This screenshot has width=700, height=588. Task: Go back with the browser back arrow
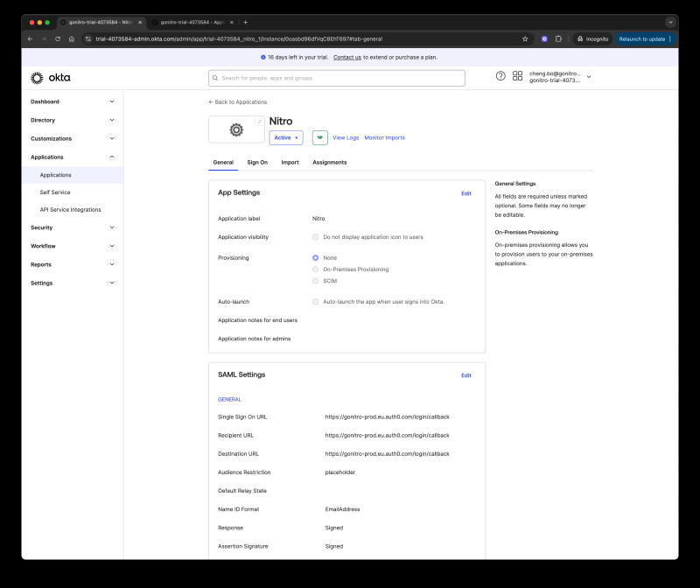30,38
